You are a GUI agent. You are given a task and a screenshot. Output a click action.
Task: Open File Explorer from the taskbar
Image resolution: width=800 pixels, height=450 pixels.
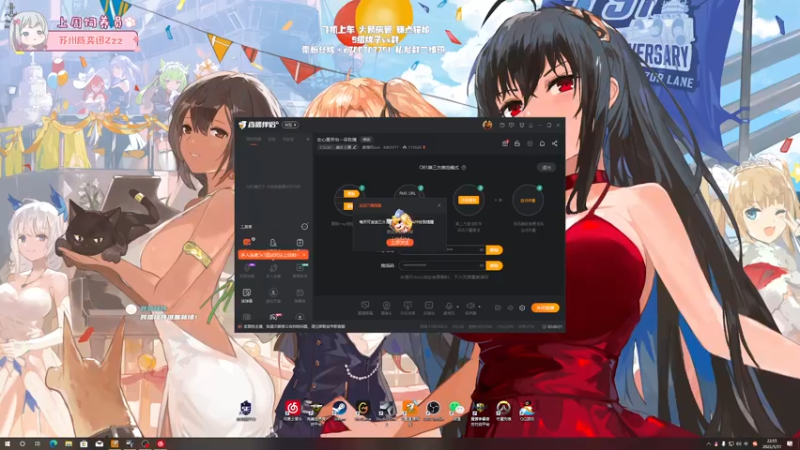coord(68,444)
